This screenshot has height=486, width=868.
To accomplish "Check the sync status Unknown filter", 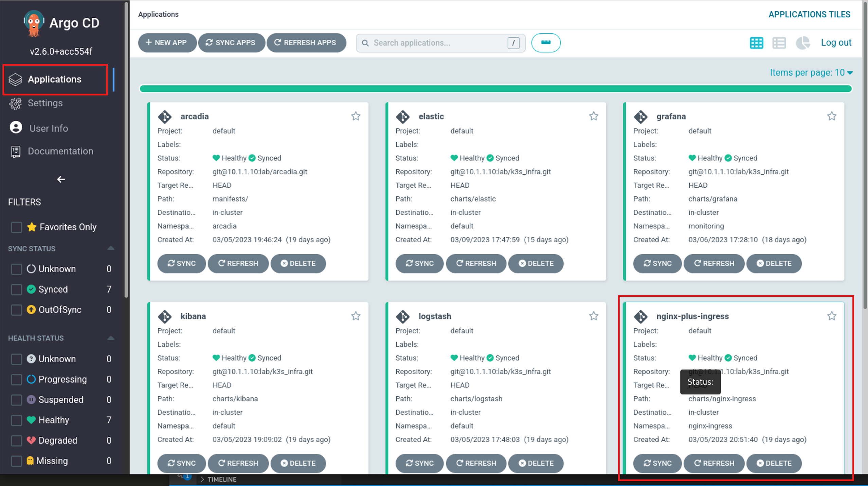I will (16, 269).
